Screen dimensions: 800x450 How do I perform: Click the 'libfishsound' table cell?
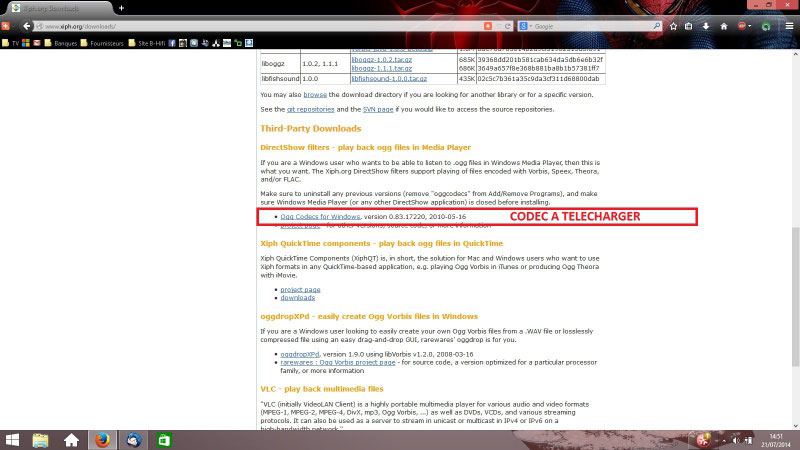point(280,79)
